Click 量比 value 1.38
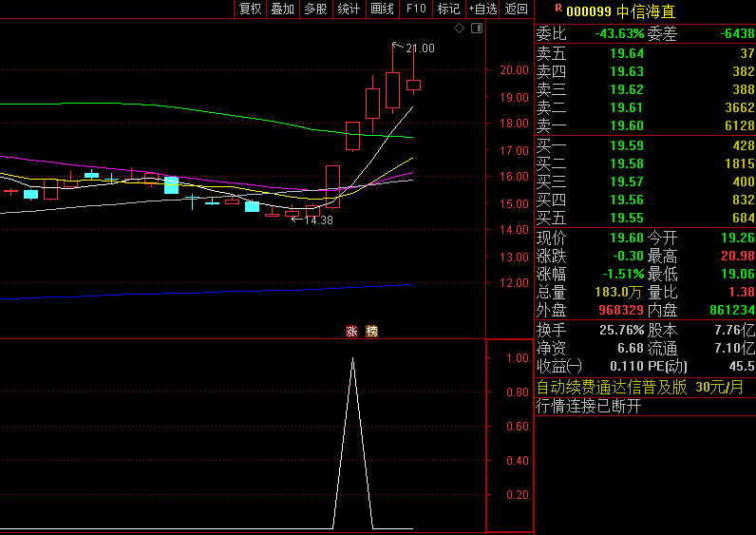Image resolution: width=756 pixels, height=535 pixels. [x=742, y=293]
